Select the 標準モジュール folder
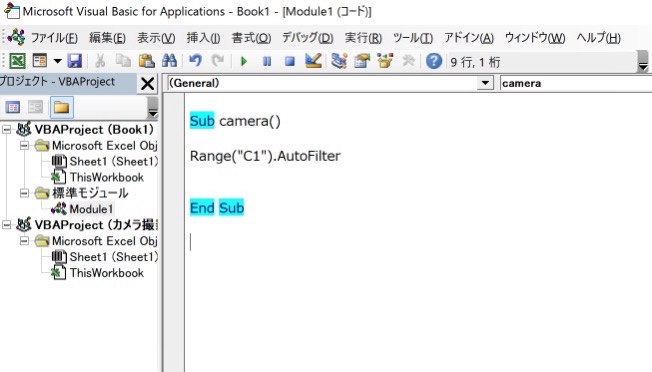Image resolution: width=652 pixels, height=372 pixels. 90,193
